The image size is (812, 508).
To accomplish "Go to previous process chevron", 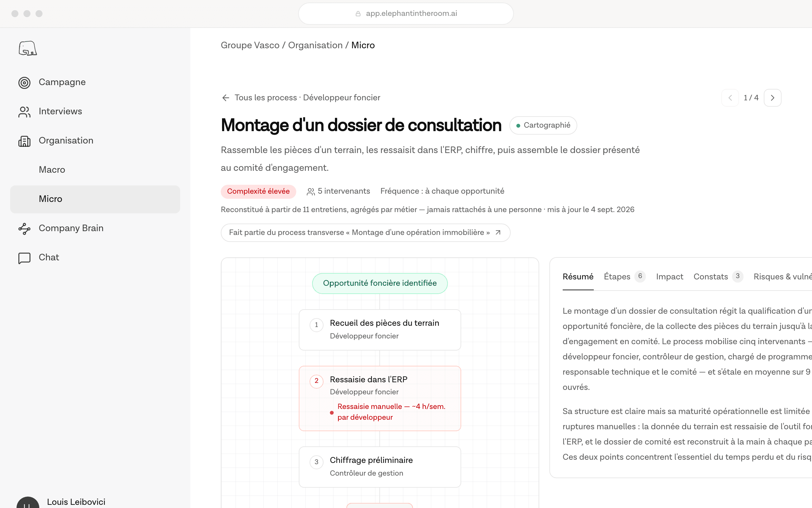I will click(x=730, y=98).
